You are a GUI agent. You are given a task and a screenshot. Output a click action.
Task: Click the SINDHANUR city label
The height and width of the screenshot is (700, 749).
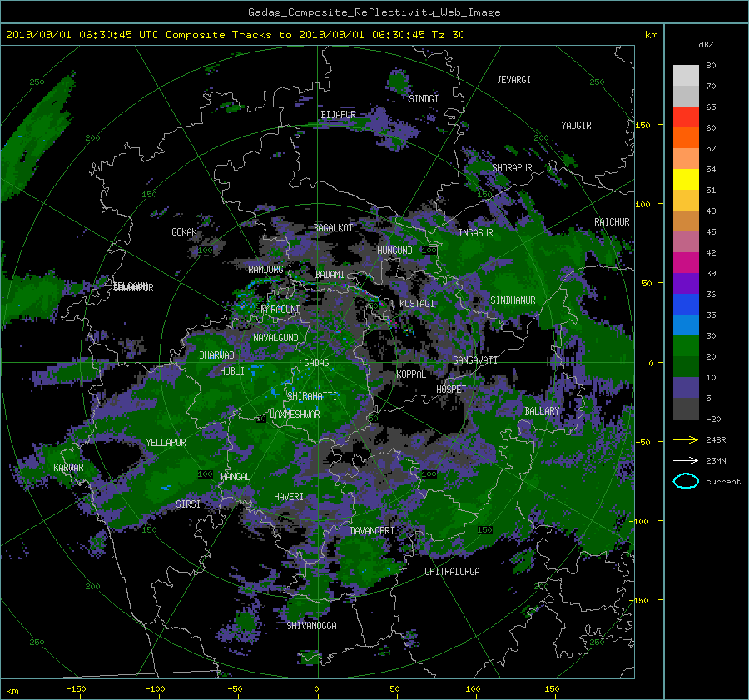513,300
